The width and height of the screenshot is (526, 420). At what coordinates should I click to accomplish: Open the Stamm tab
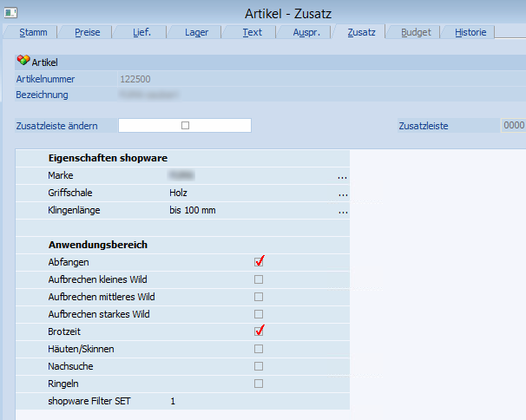click(x=33, y=32)
